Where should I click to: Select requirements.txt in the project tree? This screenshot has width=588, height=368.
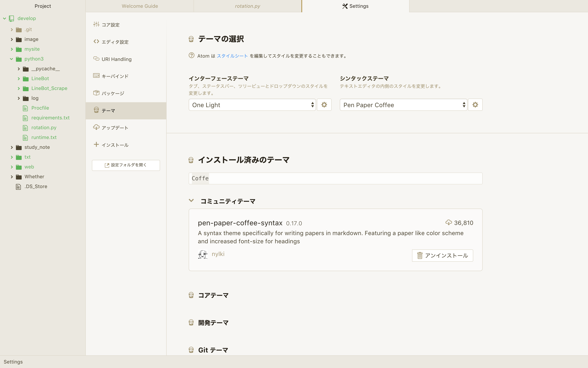[50, 118]
